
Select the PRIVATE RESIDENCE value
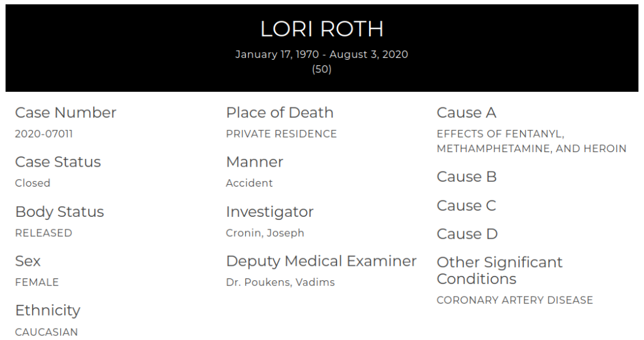click(281, 134)
